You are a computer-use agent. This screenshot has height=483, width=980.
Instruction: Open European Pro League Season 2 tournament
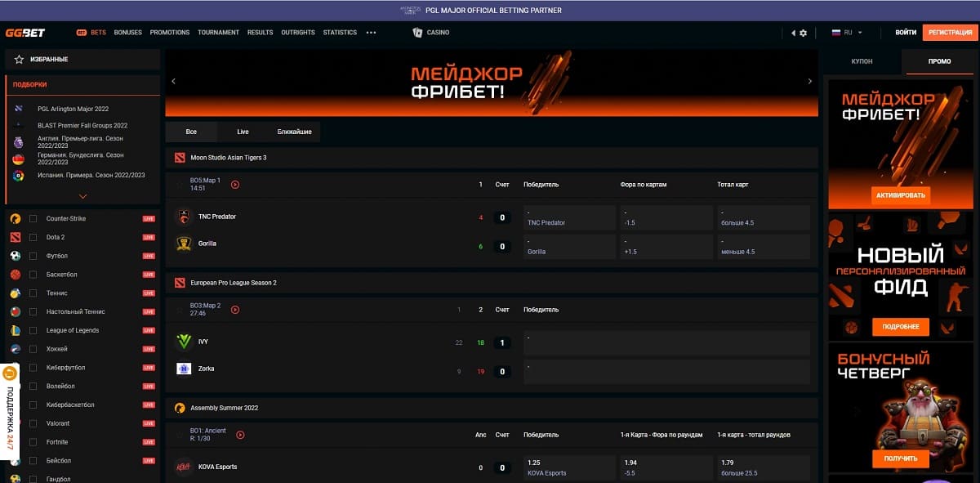click(x=492, y=283)
